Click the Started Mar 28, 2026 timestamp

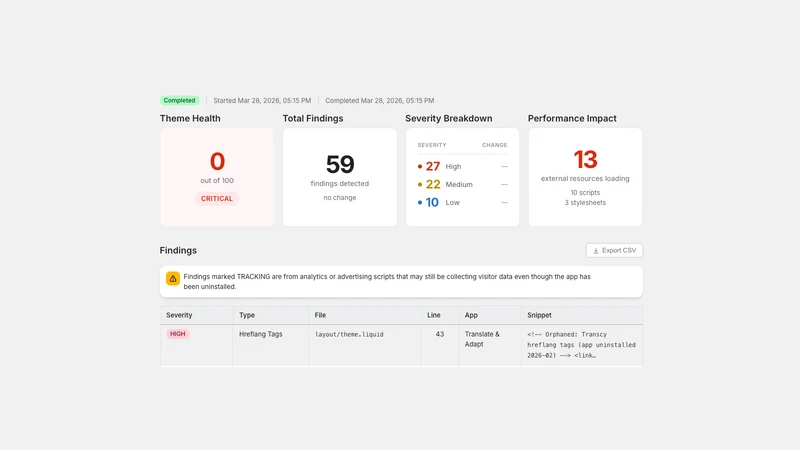pos(262,101)
